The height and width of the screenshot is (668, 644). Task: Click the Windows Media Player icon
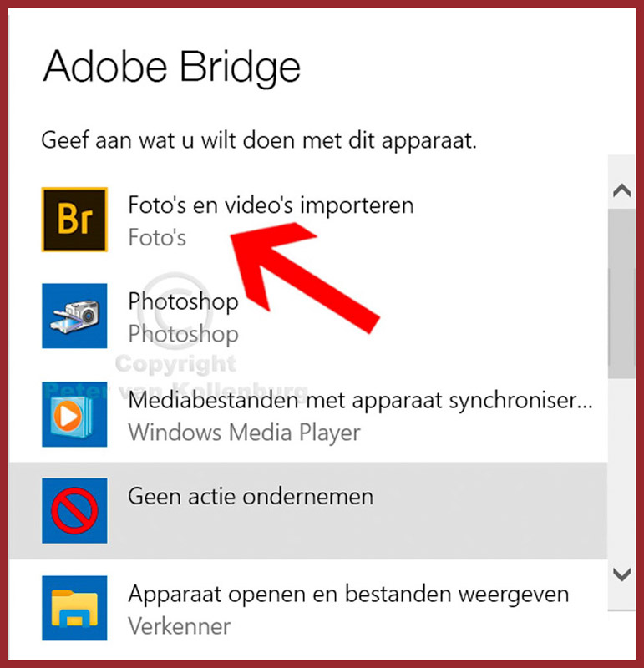pos(74,414)
